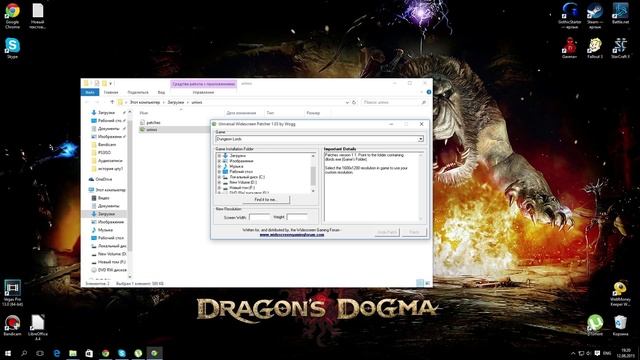The width and height of the screenshot is (640, 360).
Task: Open Explorer help question-mark icon
Action: 429,92
